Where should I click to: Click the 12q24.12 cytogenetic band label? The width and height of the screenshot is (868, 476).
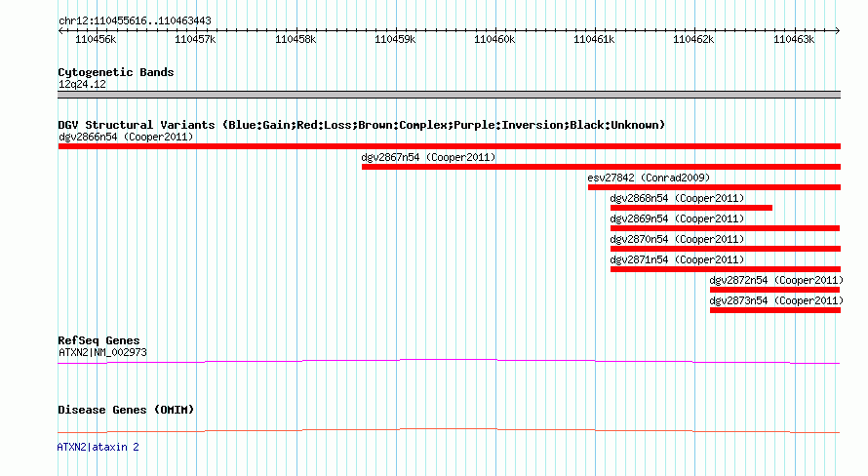coord(82,84)
